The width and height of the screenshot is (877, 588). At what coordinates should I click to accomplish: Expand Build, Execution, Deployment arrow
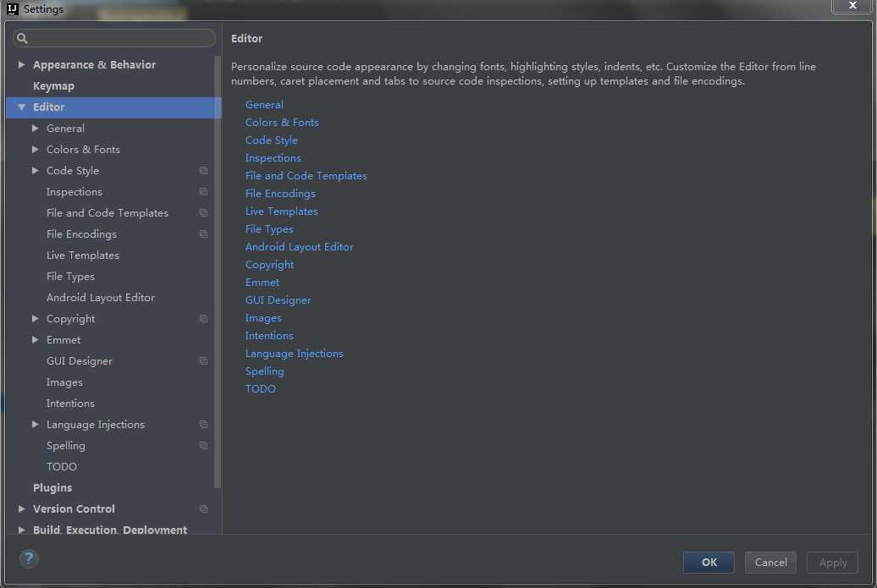[x=21, y=530]
